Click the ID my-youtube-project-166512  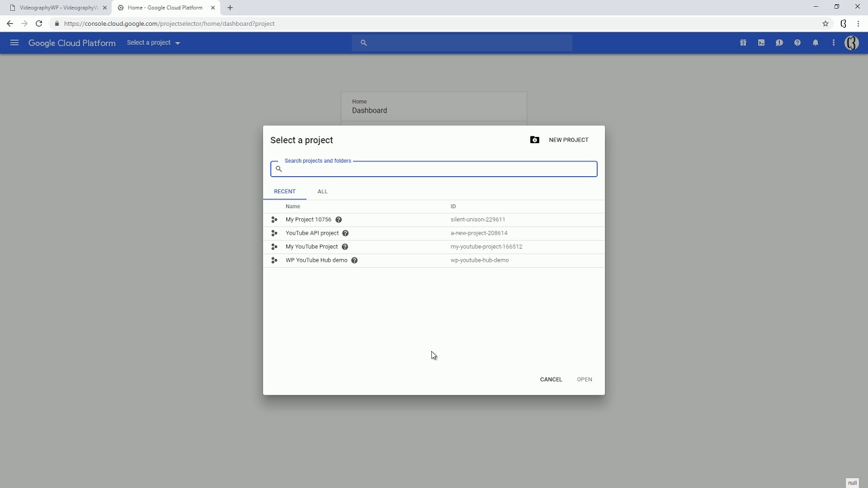pos(486,247)
